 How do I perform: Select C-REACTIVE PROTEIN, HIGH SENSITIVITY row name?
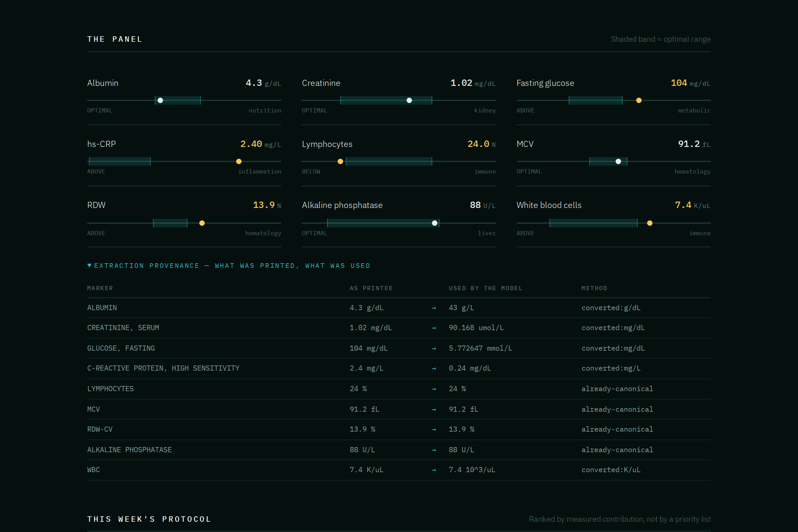pyautogui.click(x=163, y=368)
